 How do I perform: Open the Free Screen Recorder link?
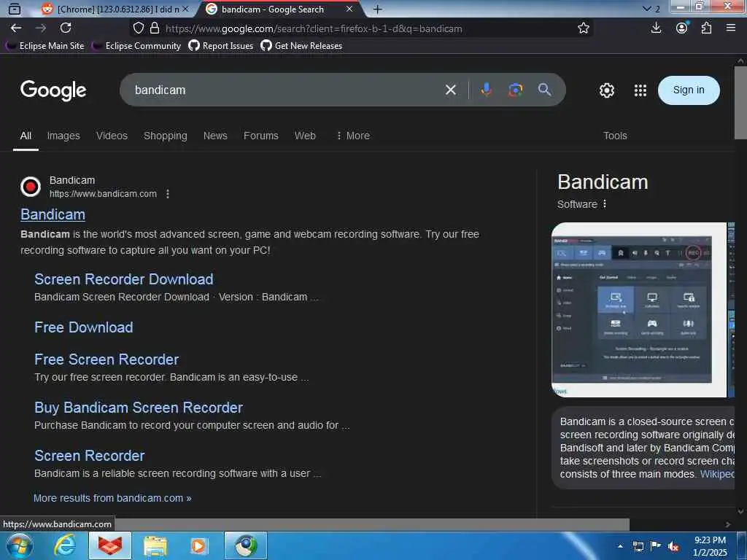107,359
